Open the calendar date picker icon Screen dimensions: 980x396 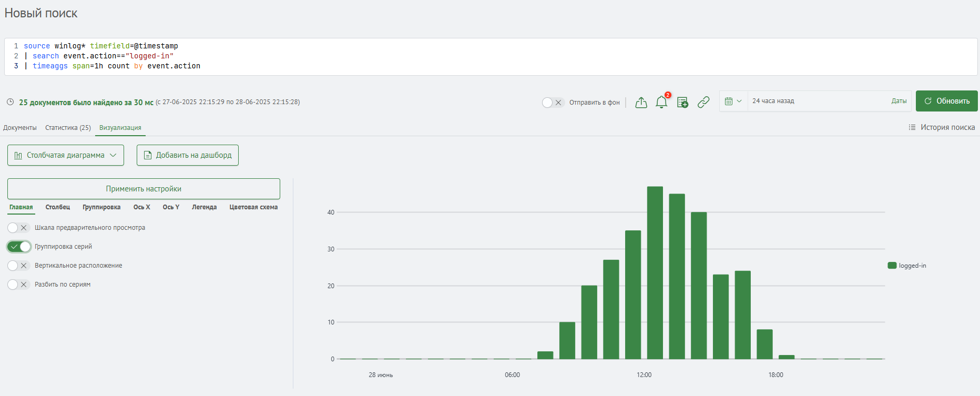tap(729, 101)
